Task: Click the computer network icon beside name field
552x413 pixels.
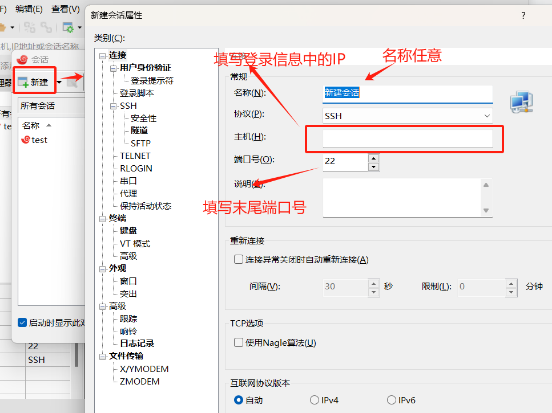Action: coord(521,102)
